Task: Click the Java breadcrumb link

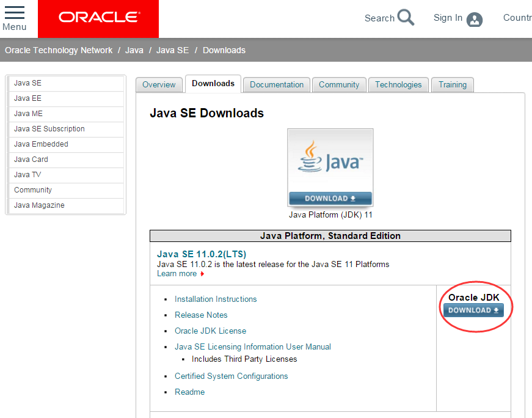Action: coord(134,50)
